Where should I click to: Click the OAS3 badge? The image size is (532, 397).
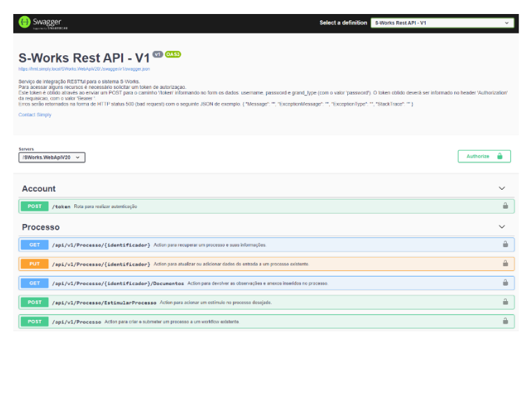point(173,55)
